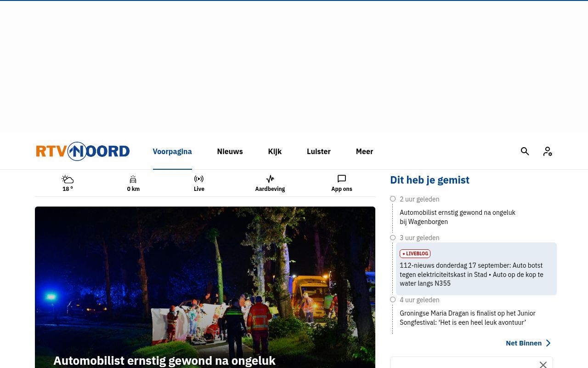Image resolution: width=588 pixels, height=368 pixels.
Task: Click the 0 km traffic label
Action: [133, 189]
